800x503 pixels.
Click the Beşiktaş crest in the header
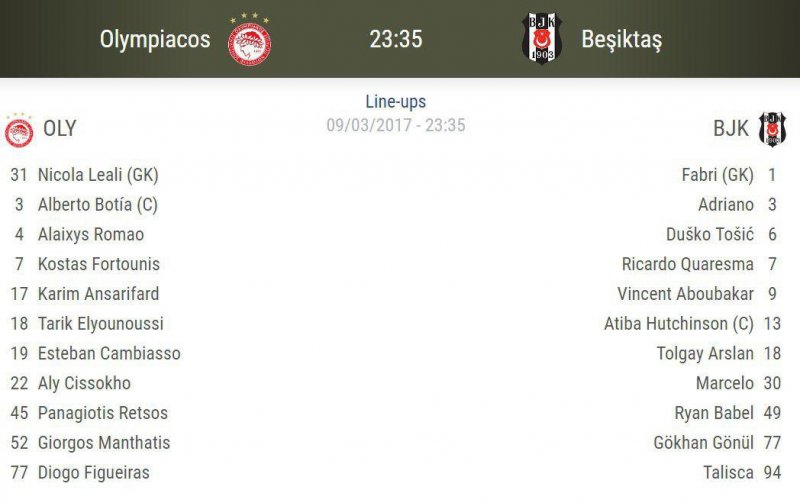(x=542, y=40)
